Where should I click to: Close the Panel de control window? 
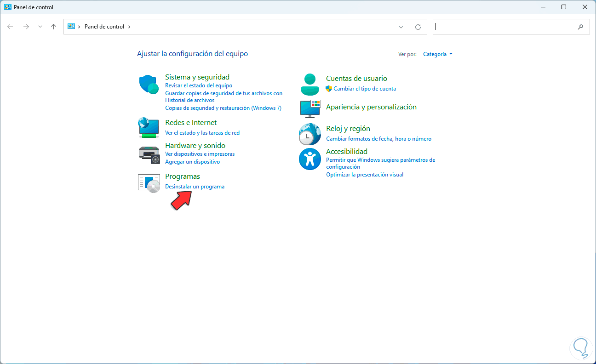(x=585, y=7)
